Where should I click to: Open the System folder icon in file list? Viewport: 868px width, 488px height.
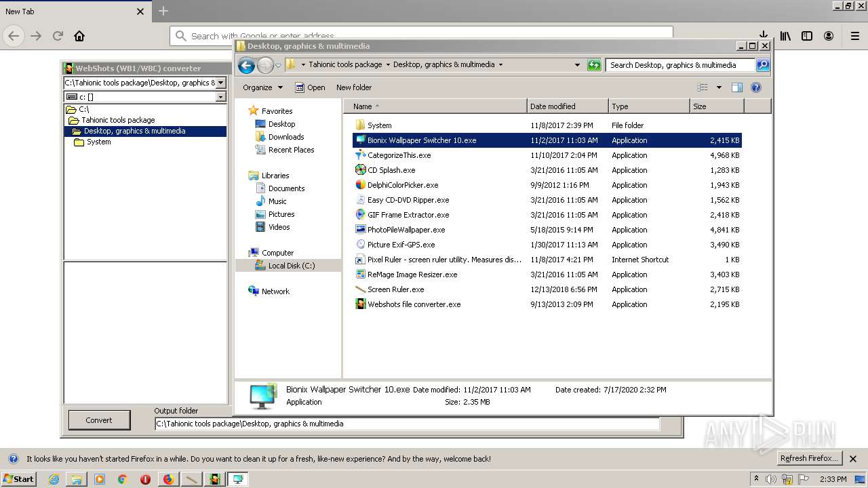(x=360, y=125)
